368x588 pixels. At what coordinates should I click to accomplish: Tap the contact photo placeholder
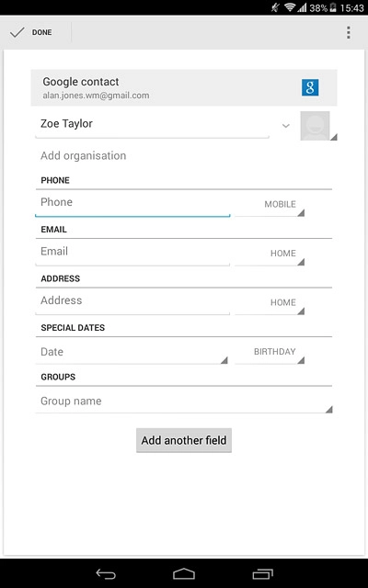click(x=315, y=126)
